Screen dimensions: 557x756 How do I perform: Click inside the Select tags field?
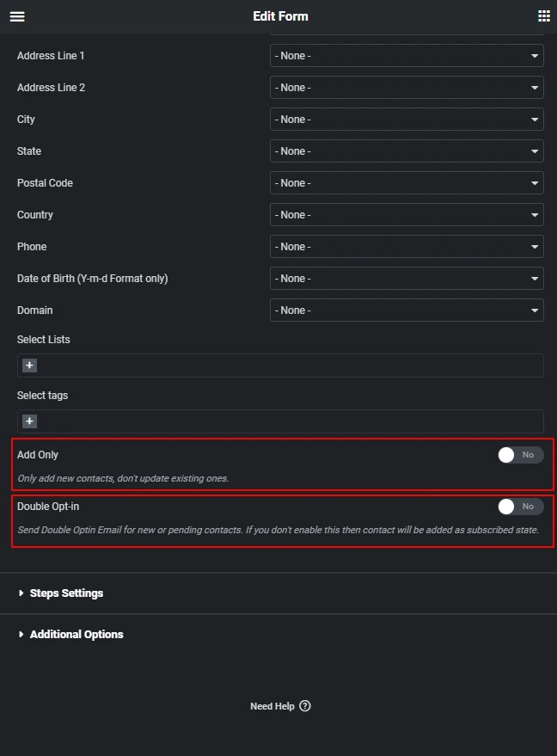pyautogui.click(x=280, y=421)
